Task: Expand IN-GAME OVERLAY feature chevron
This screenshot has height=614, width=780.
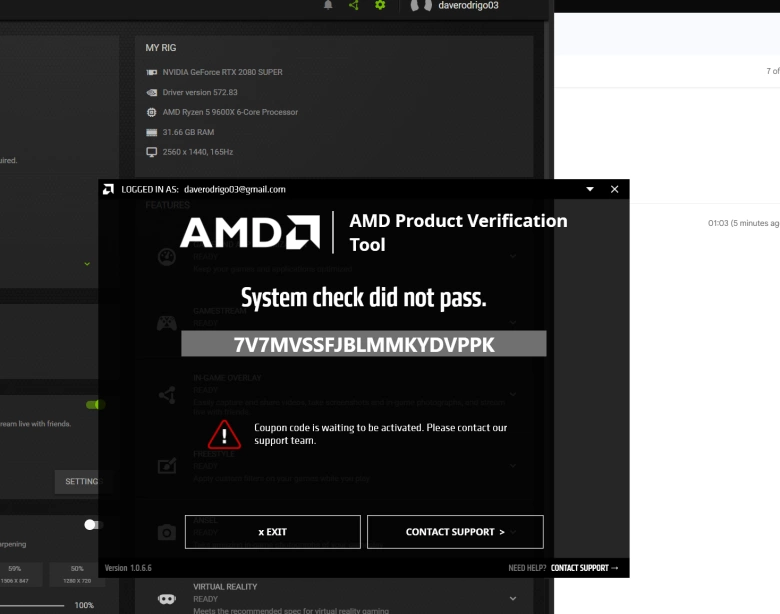Action: click(512, 395)
